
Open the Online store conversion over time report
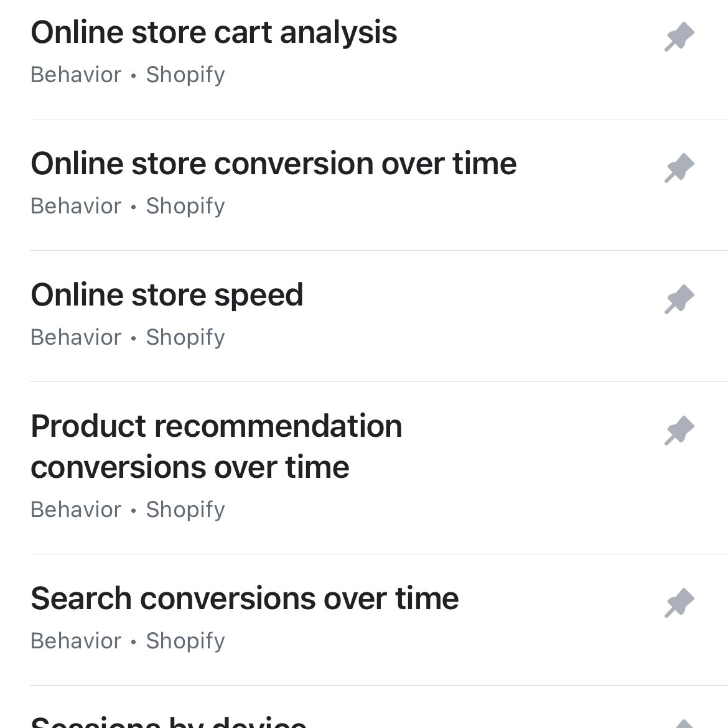click(274, 163)
